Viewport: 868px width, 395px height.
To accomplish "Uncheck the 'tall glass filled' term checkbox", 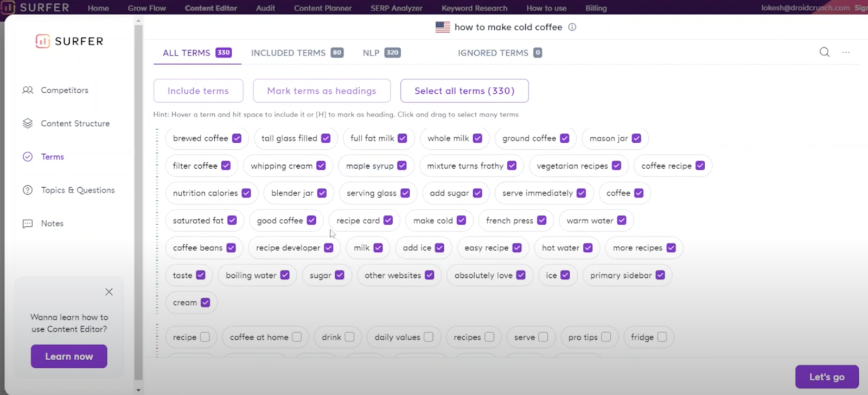I will click(325, 138).
